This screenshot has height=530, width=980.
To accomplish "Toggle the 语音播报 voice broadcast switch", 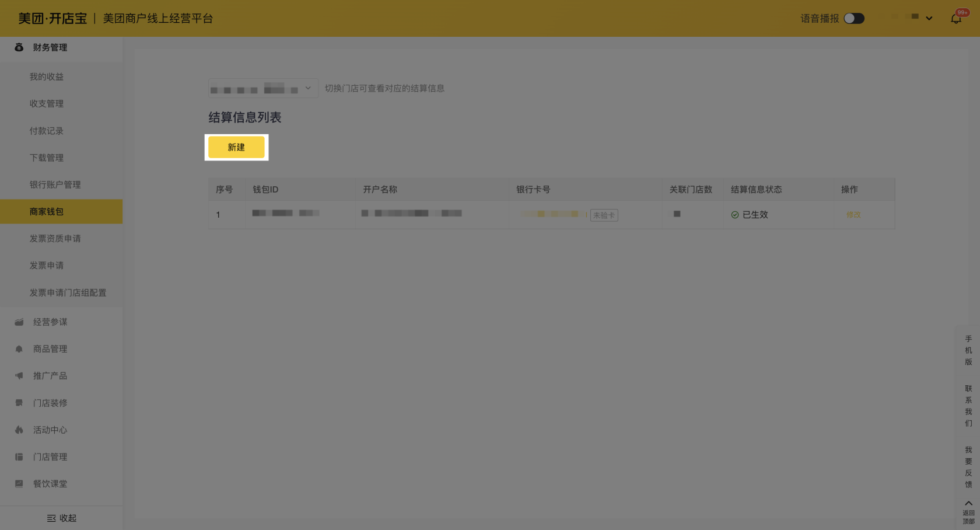I will point(854,19).
